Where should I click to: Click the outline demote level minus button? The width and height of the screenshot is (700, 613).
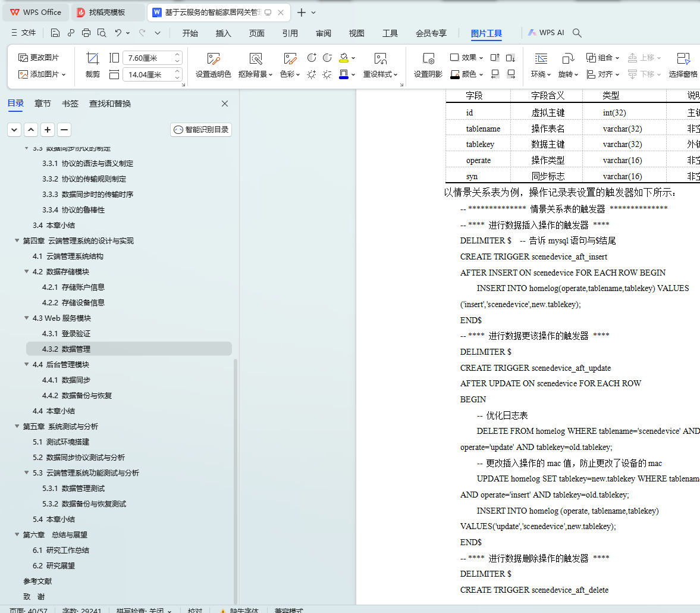[64, 130]
